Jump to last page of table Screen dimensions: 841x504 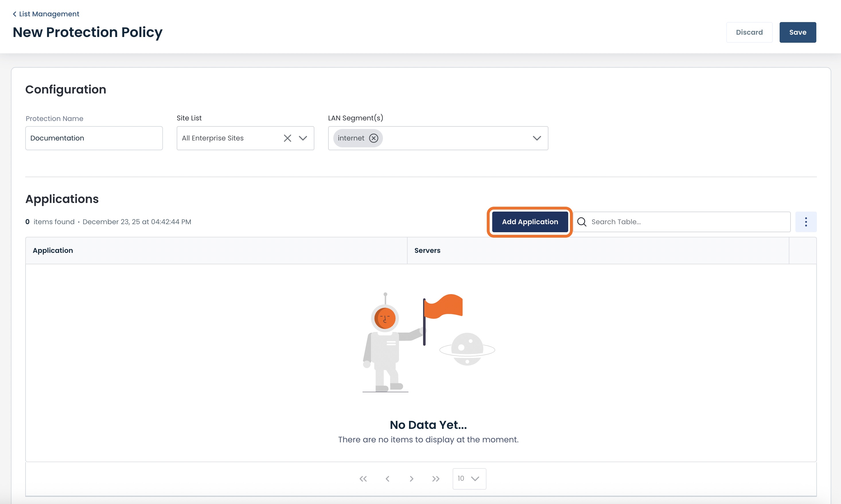click(x=436, y=479)
